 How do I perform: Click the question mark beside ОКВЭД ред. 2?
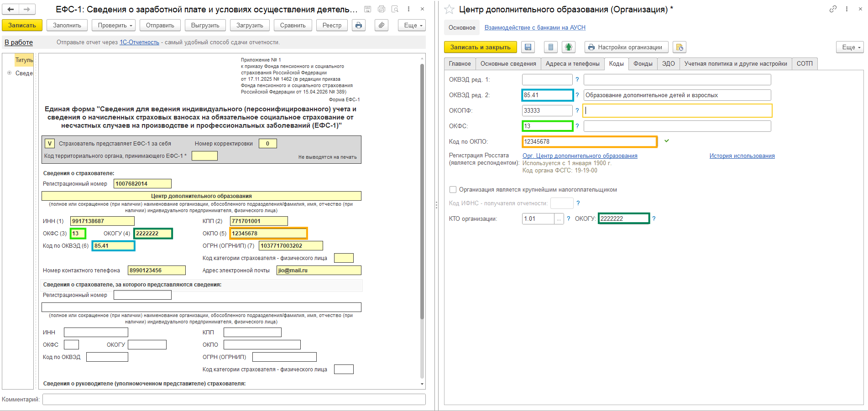point(577,95)
